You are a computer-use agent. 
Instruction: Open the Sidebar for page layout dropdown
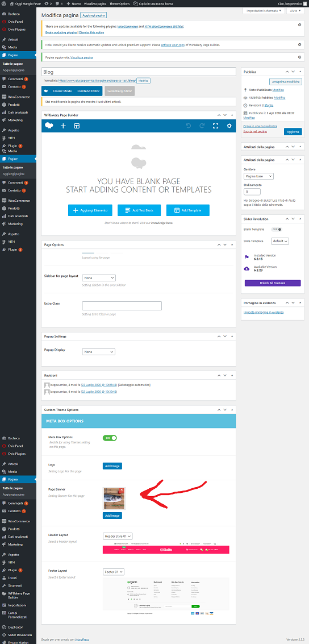tap(99, 278)
